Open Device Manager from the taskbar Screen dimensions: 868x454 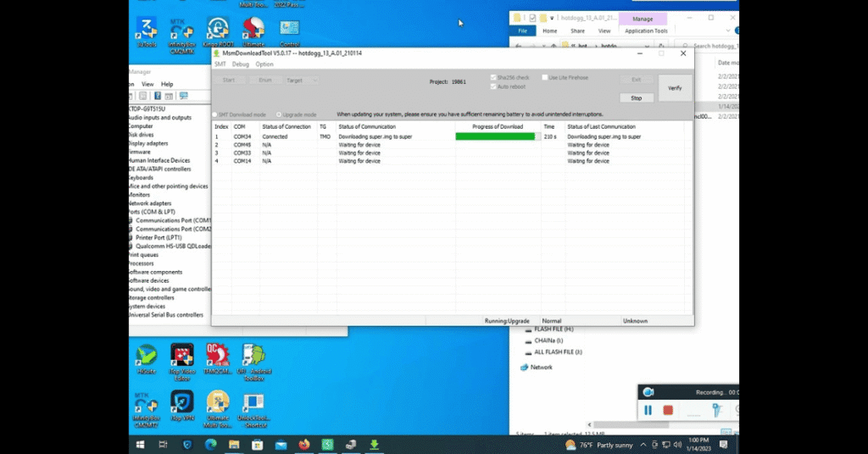pos(351,445)
